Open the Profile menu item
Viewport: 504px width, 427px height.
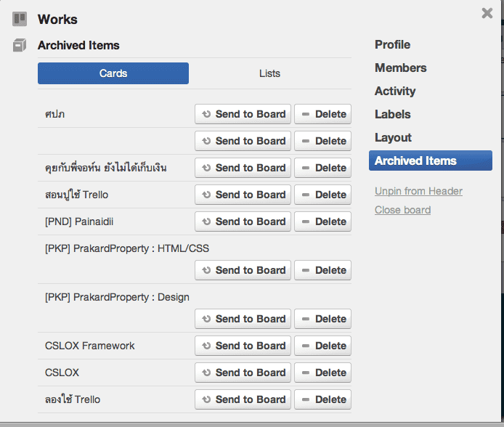click(392, 44)
